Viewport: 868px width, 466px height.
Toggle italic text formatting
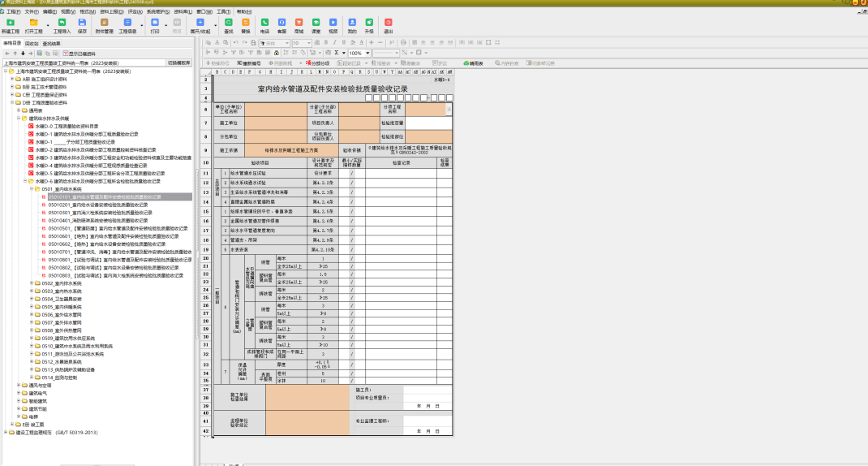(334, 43)
